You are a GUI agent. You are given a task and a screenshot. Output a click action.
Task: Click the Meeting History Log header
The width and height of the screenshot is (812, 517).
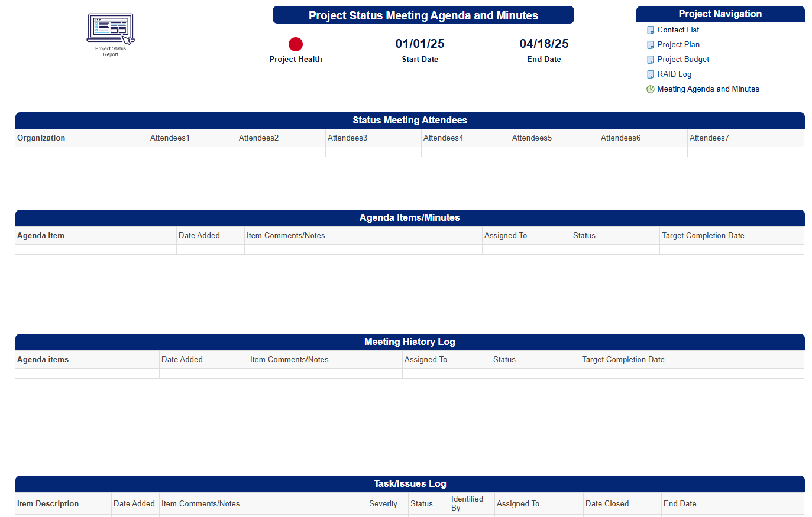[410, 342]
